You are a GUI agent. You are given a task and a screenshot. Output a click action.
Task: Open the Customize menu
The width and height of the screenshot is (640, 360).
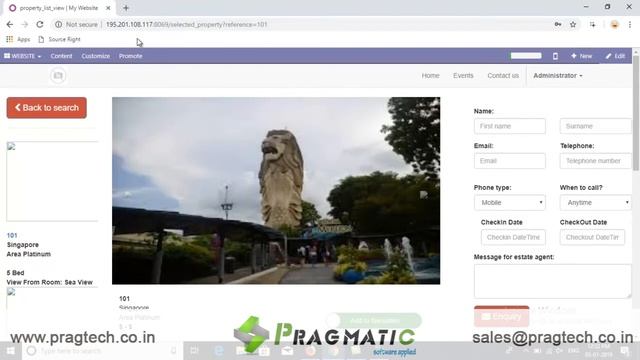[x=96, y=56]
